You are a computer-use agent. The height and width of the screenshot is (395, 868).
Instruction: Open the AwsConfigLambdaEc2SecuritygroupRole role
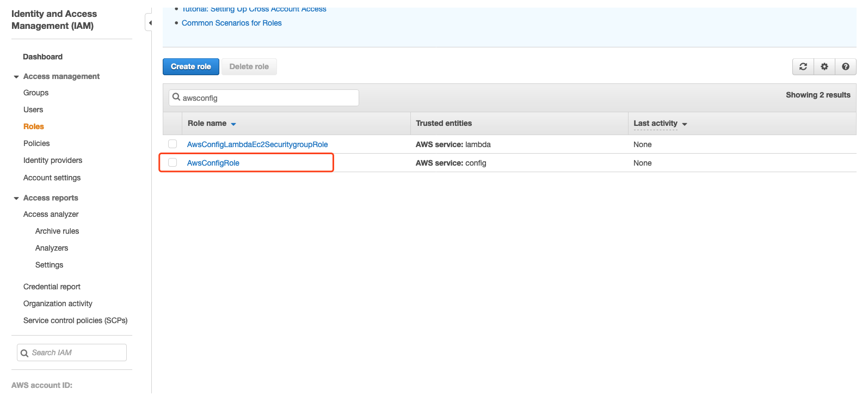[x=257, y=144]
